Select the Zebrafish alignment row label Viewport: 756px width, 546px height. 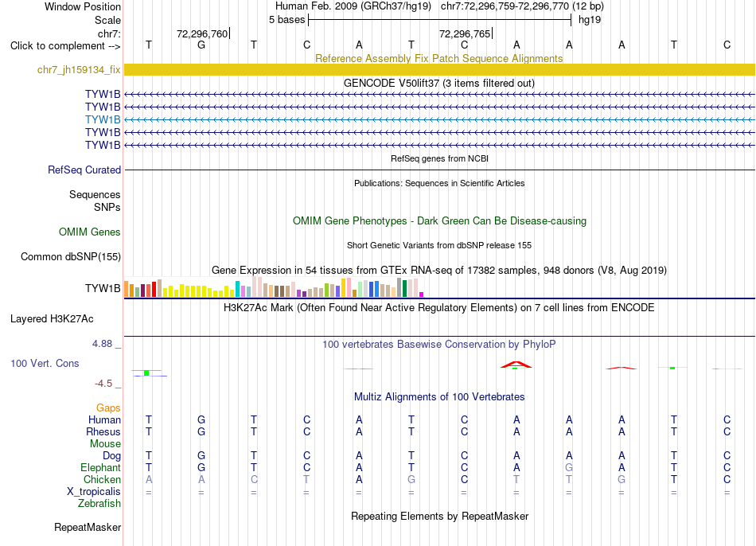pyautogui.click(x=99, y=503)
